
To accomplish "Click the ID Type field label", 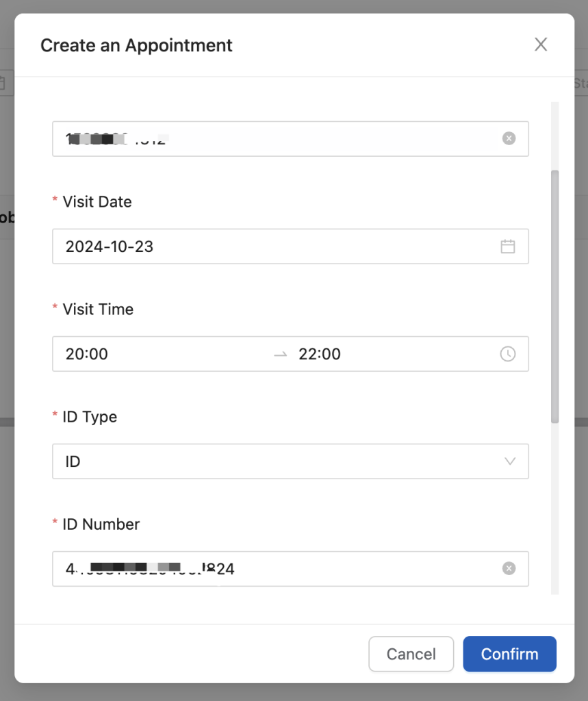I will (x=90, y=417).
